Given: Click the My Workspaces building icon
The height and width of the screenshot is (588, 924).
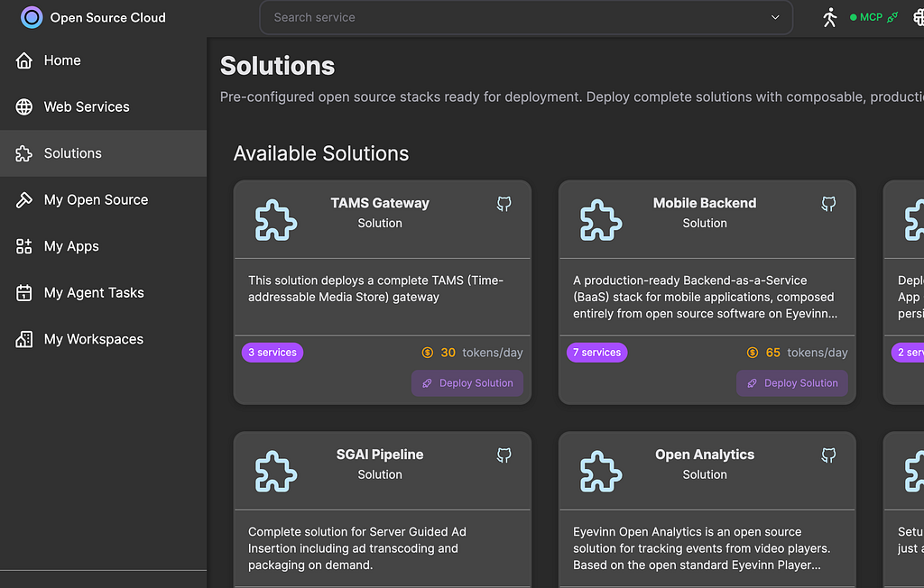Looking at the screenshot, I should point(24,339).
